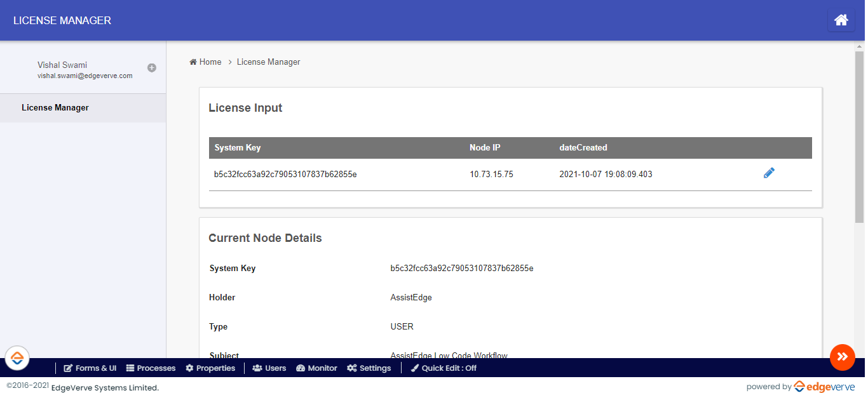Click the dateCreated column header
The width and height of the screenshot is (868, 393).
click(583, 148)
